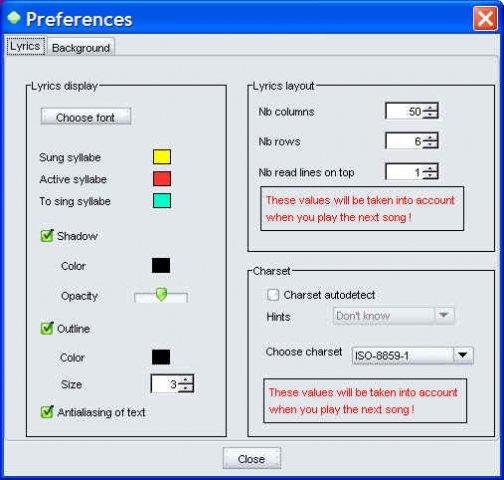
Task: Open the Active syllabe red color swatch
Action: (x=162, y=179)
